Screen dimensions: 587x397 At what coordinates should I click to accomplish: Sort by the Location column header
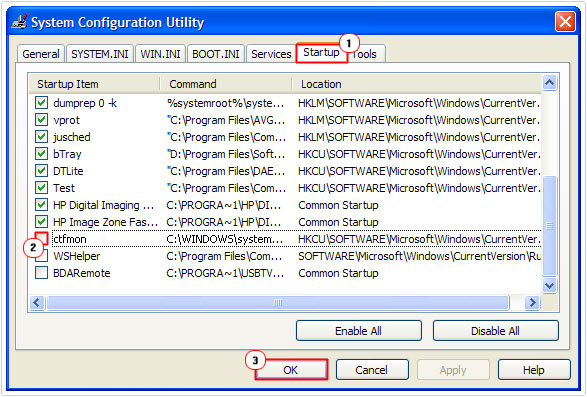click(417, 84)
